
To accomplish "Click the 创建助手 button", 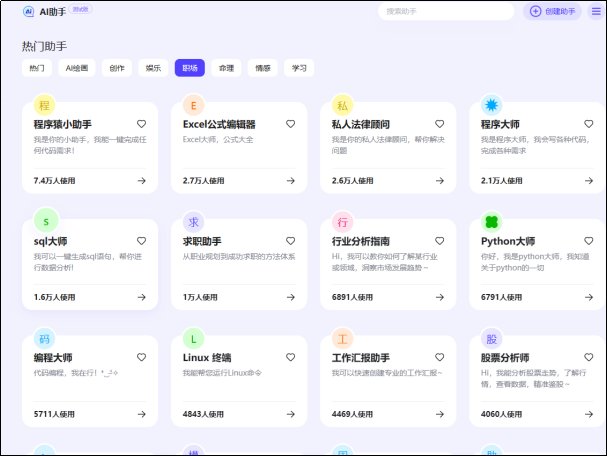I will coord(552,11).
